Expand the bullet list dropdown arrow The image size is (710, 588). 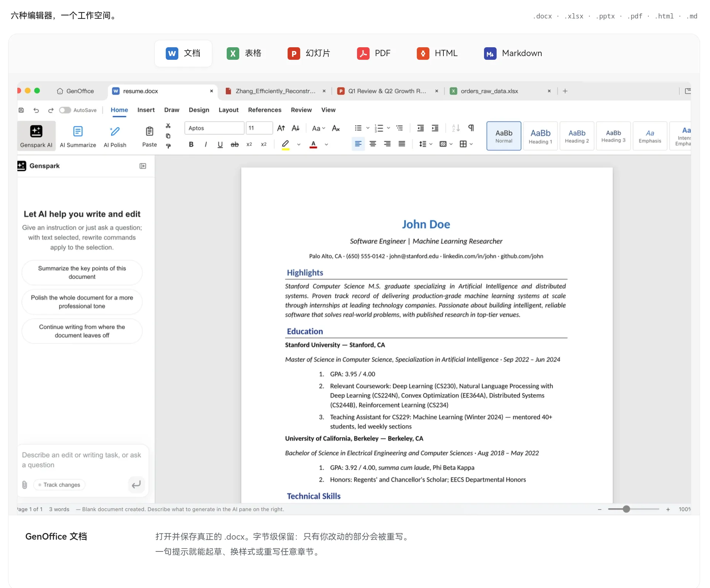coord(368,128)
